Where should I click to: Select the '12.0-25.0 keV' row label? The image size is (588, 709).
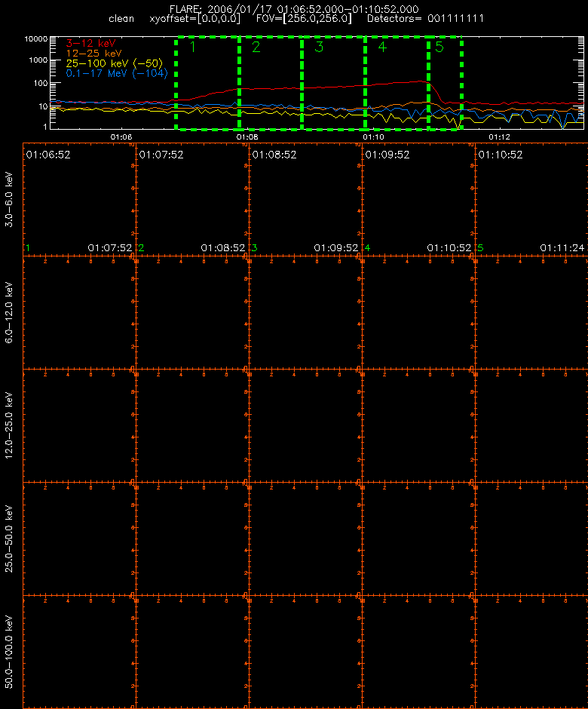8,425
